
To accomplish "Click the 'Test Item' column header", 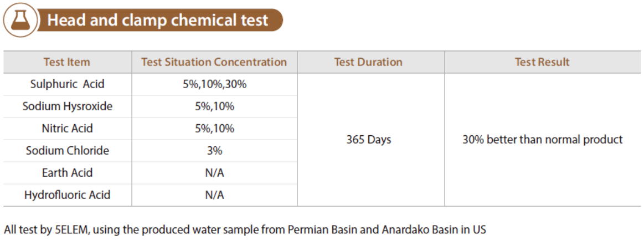I will point(67,62).
